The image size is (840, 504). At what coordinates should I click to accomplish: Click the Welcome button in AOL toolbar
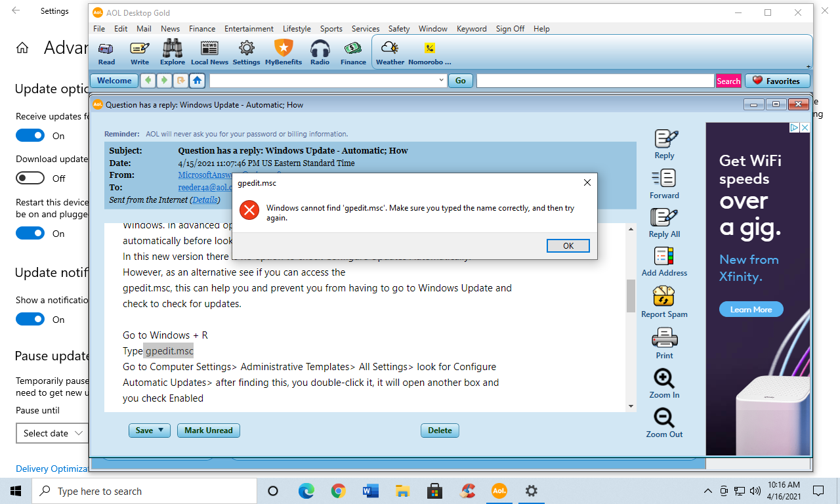click(114, 81)
